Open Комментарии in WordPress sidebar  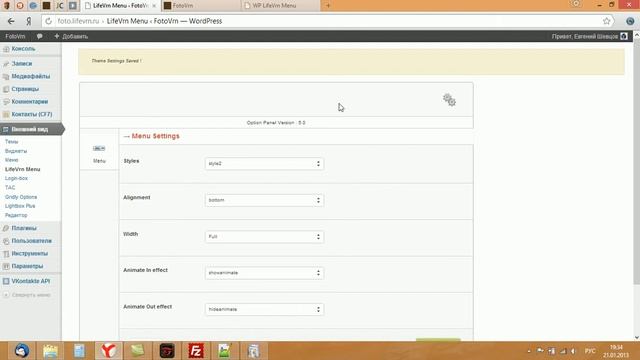[31, 102]
